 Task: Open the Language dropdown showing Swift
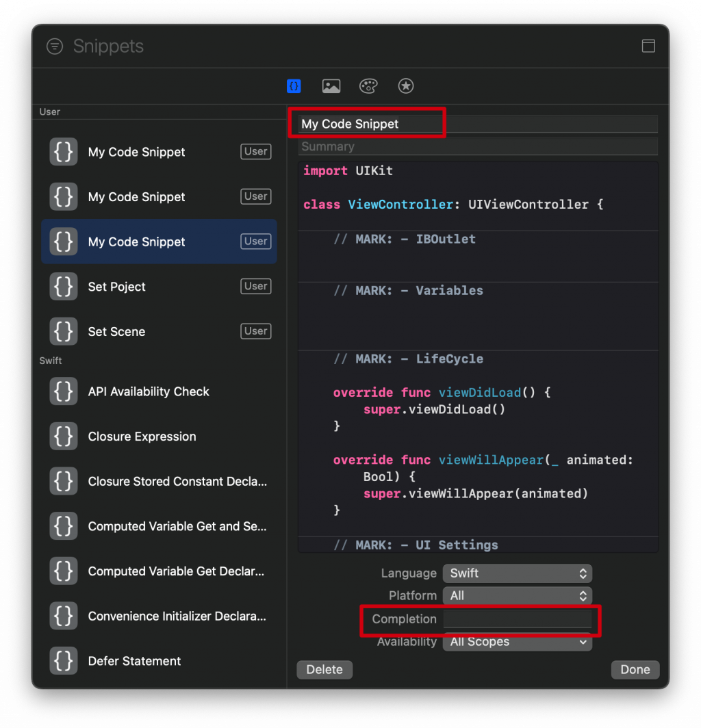point(517,573)
